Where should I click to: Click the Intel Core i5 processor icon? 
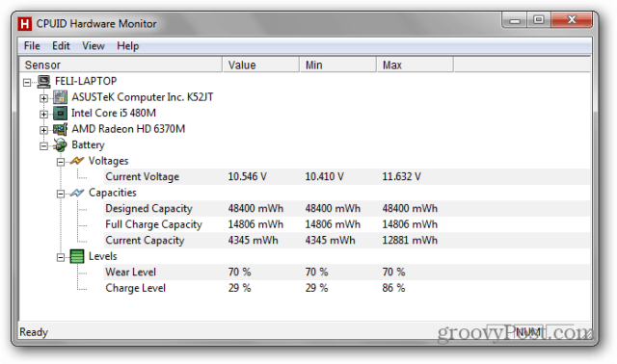tap(60, 114)
